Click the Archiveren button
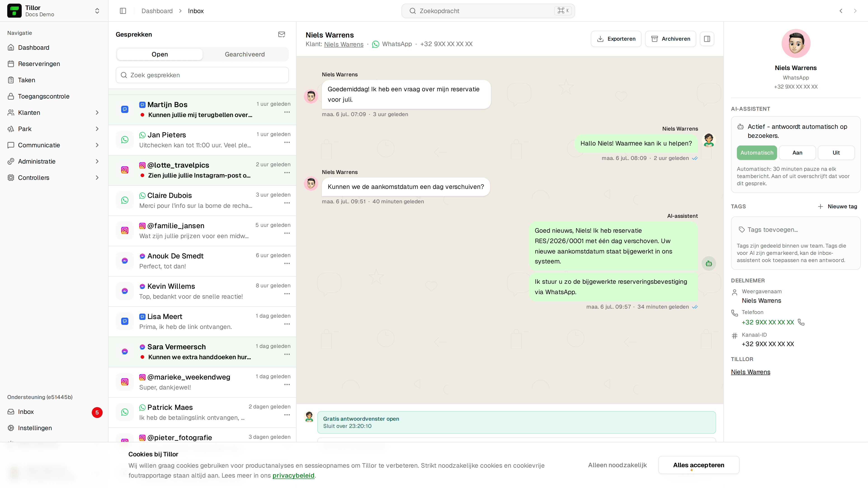 [670, 39]
